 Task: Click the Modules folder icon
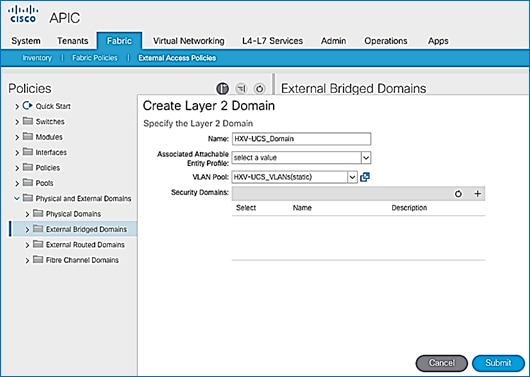click(28, 137)
